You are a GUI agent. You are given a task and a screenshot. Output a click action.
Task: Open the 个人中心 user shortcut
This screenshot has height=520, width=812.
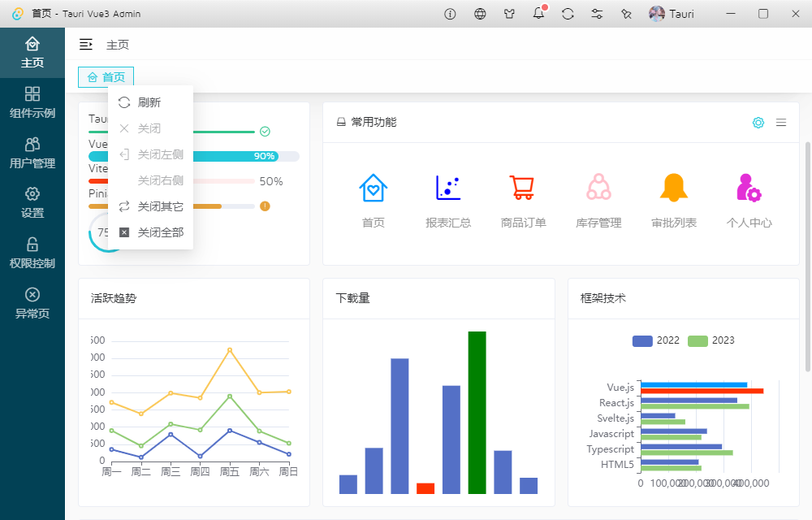[749, 201]
